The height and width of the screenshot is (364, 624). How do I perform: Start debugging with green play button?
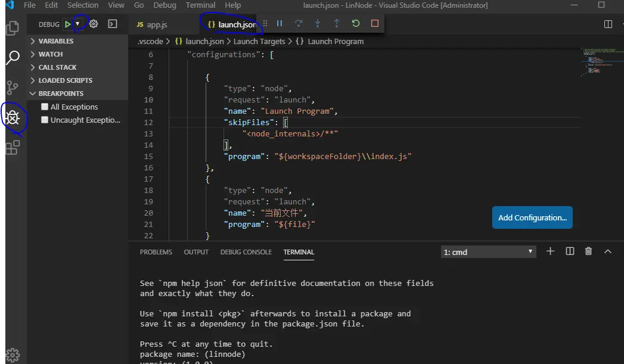pyautogui.click(x=68, y=24)
